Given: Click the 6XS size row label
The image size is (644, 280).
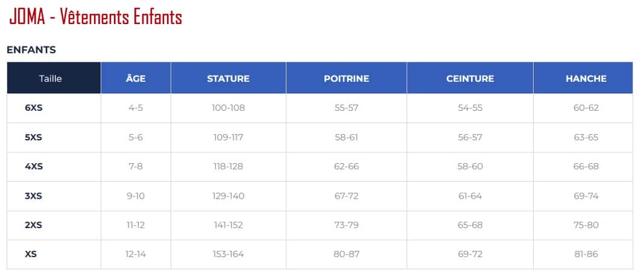Looking at the screenshot, I should coord(34,108).
